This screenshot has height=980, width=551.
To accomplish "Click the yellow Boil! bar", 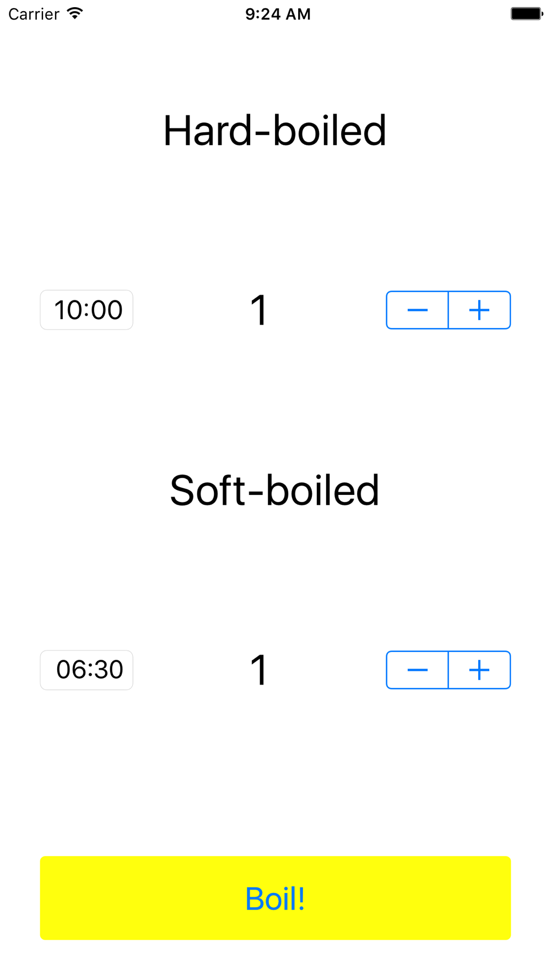I will click(275, 898).
